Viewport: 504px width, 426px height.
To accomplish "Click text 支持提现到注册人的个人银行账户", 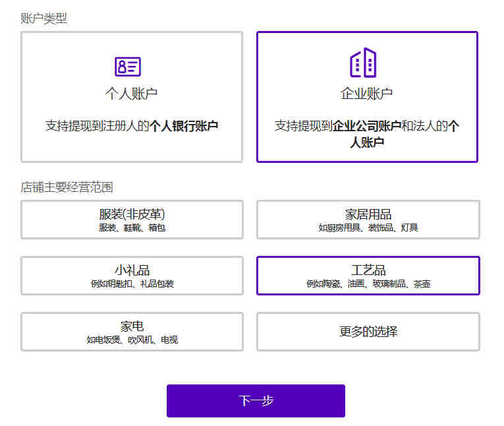I will [132, 126].
